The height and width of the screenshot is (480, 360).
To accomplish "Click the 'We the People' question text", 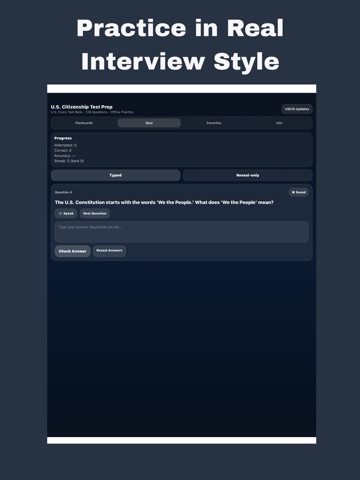I will pos(164,202).
